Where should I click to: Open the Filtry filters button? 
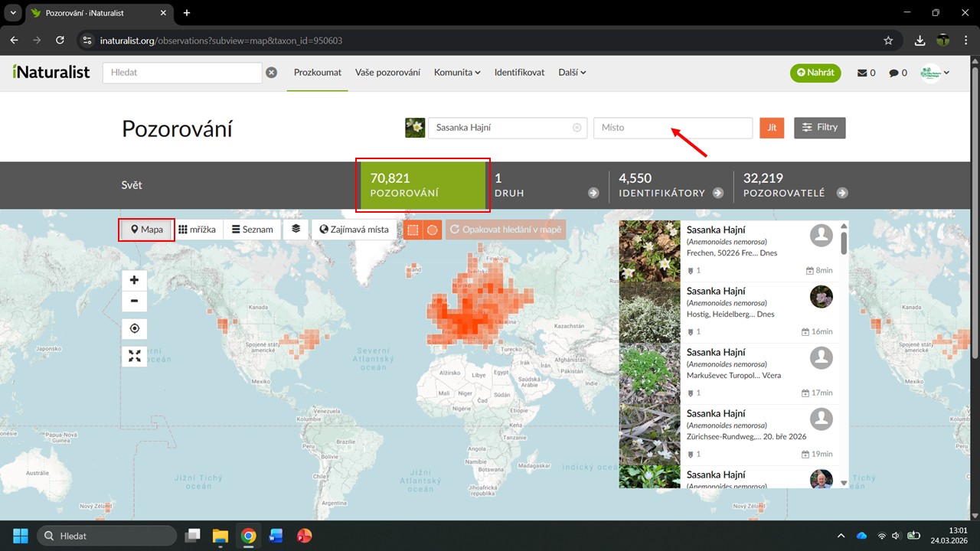820,128
